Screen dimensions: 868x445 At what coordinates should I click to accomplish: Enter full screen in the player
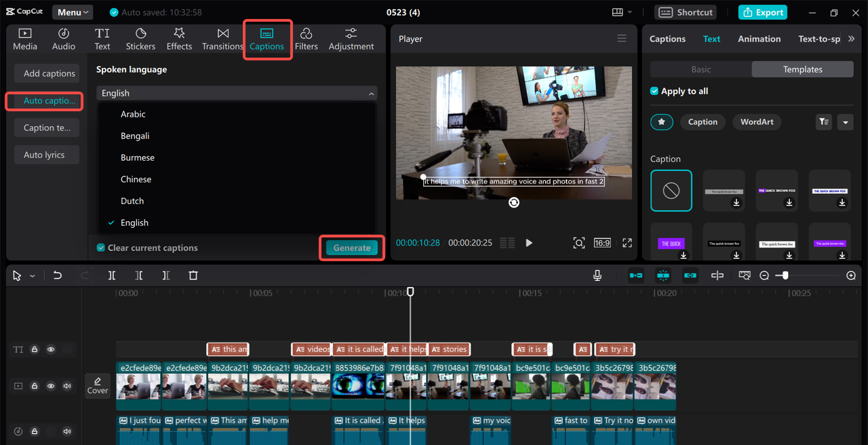click(x=627, y=243)
